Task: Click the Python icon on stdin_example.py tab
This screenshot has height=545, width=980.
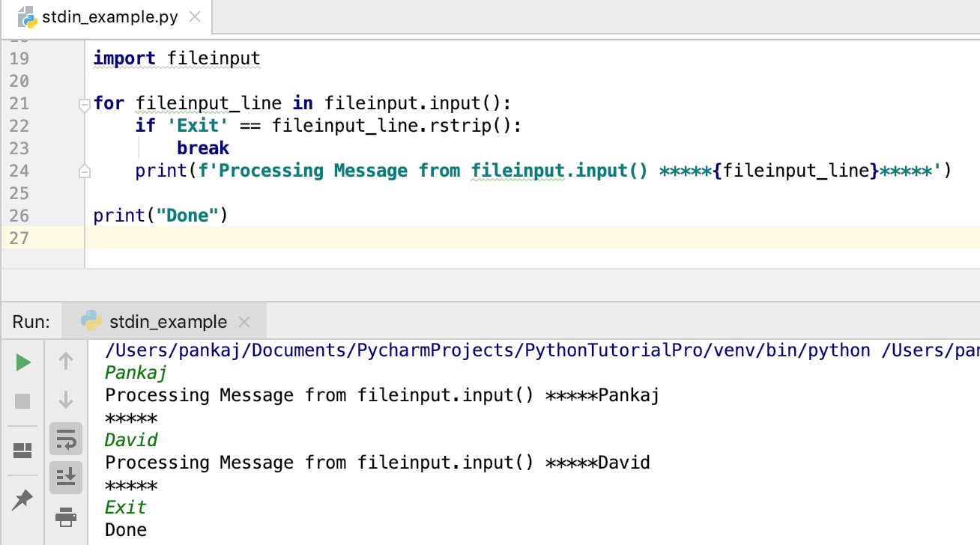Action: tap(28, 16)
